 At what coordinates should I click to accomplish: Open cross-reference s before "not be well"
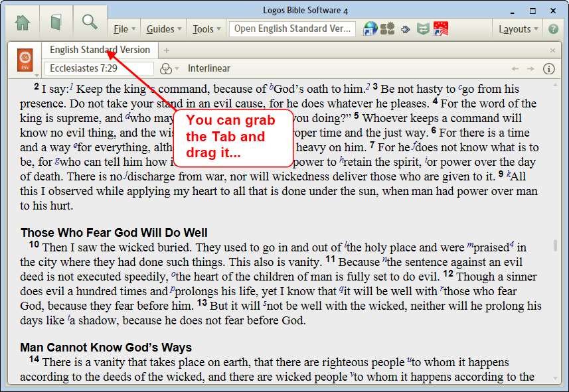click(265, 304)
